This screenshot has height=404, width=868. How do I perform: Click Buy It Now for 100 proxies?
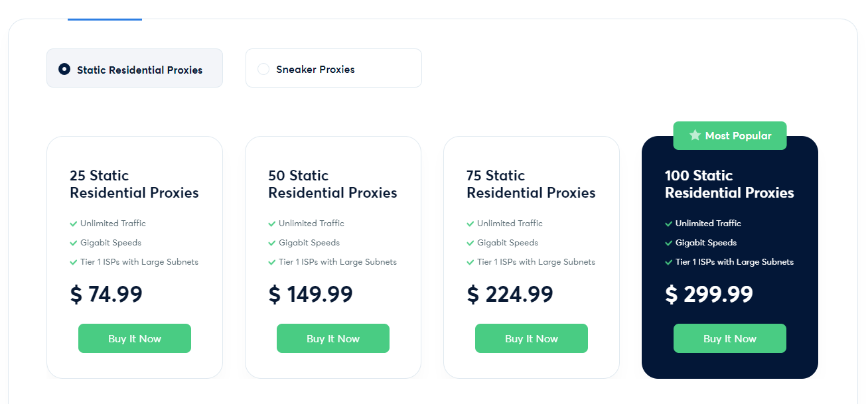[x=730, y=338]
